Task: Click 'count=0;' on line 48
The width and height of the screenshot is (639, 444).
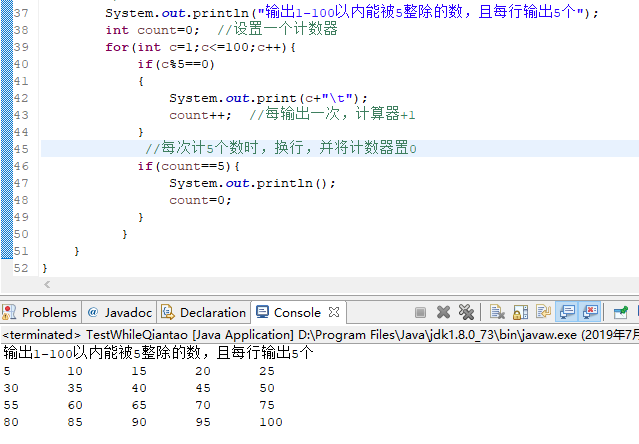Action: pos(200,200)
